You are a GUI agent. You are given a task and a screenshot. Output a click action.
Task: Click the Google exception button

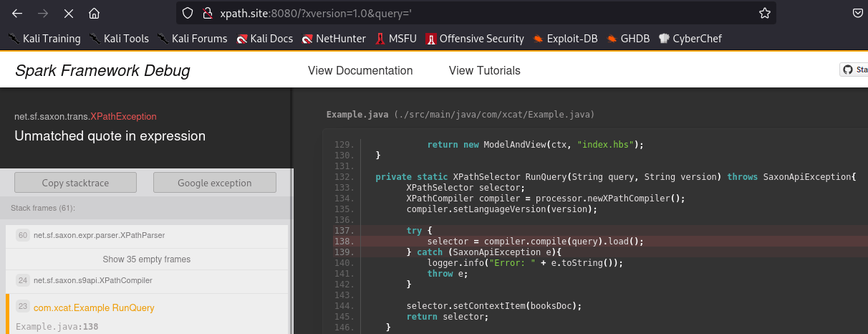215,183
